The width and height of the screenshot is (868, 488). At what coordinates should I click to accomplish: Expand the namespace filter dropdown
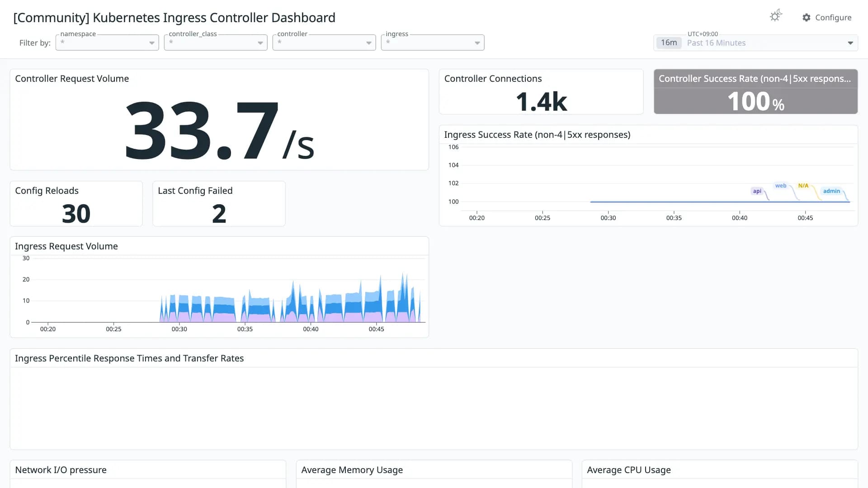click(x=107, y=42)
